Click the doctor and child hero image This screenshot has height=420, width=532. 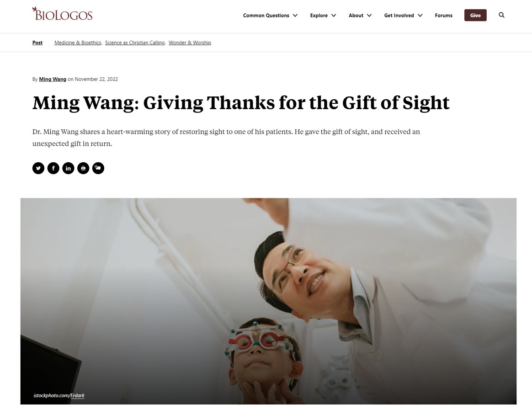coord(268,301)
